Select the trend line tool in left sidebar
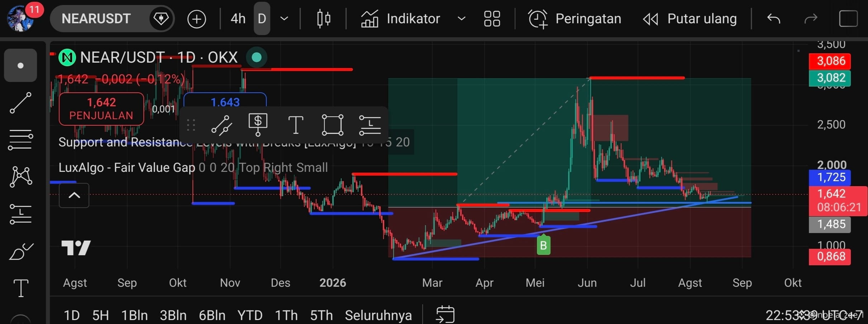This screenshot has width=868, height=324. [20, 103]
